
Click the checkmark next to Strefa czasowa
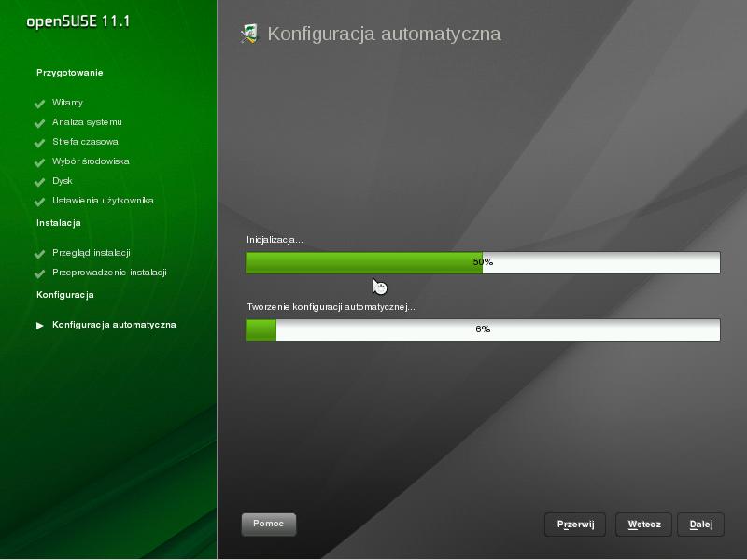point(40,143)
